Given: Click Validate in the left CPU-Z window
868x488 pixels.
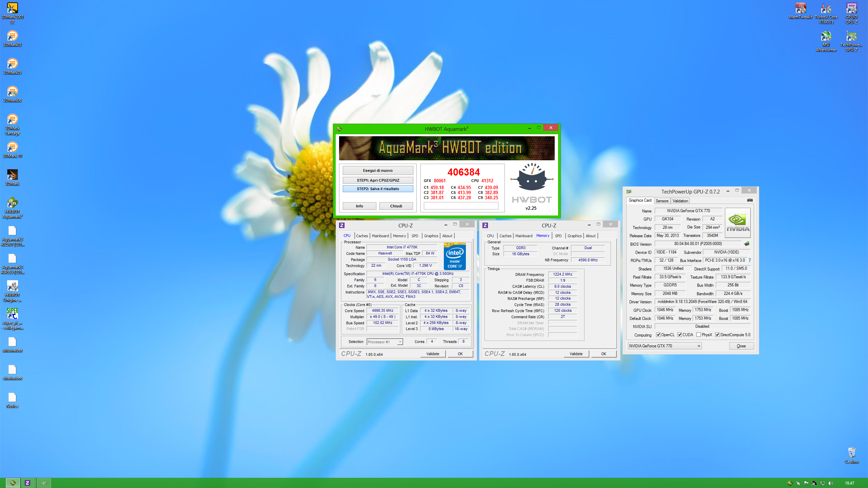Looking at the screenshot, I should tap(433, 354).
